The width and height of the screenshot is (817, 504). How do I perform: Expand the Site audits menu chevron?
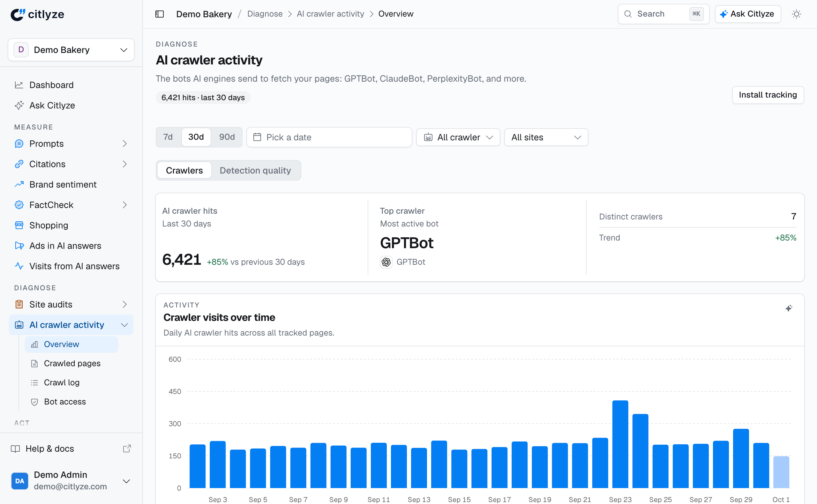[x=124, y=304]
